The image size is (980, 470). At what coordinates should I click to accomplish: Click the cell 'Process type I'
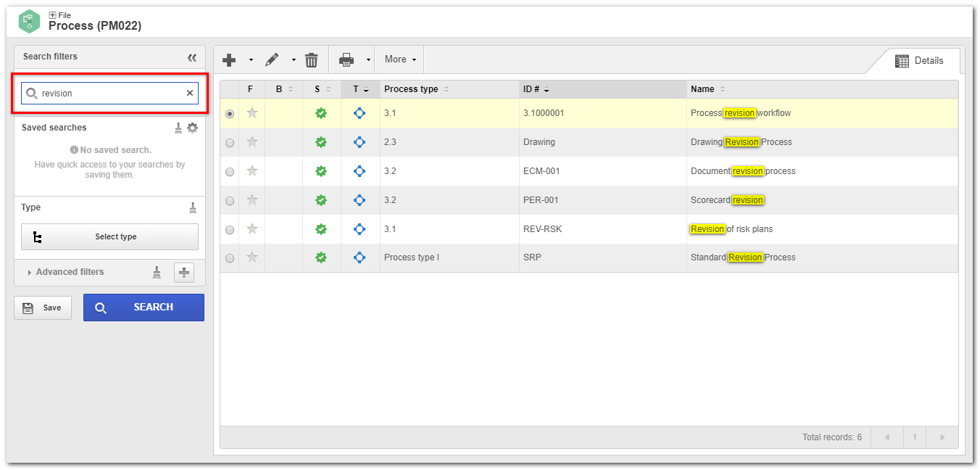(412, 257)
